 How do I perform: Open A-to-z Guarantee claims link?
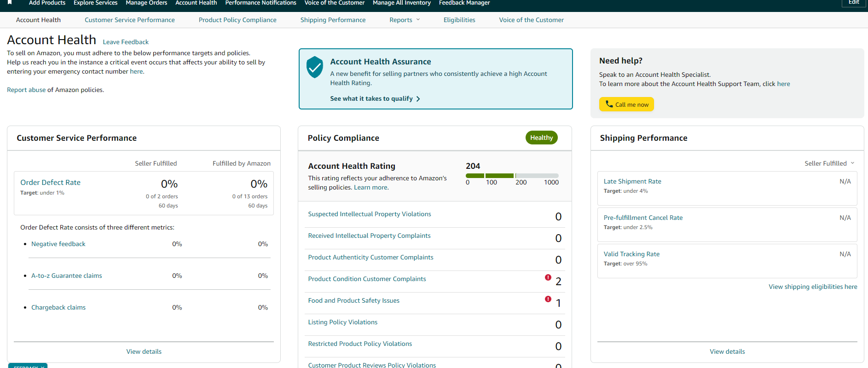(67, 276)
